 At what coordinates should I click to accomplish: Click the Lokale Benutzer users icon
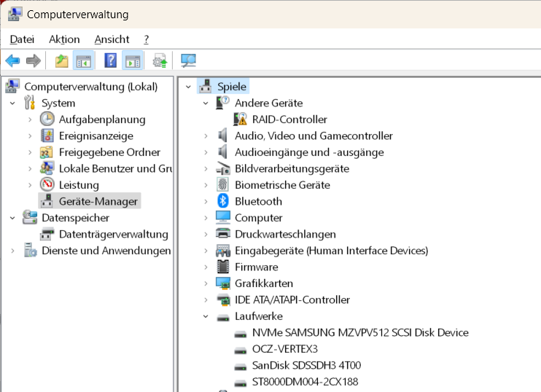[47, 168]
